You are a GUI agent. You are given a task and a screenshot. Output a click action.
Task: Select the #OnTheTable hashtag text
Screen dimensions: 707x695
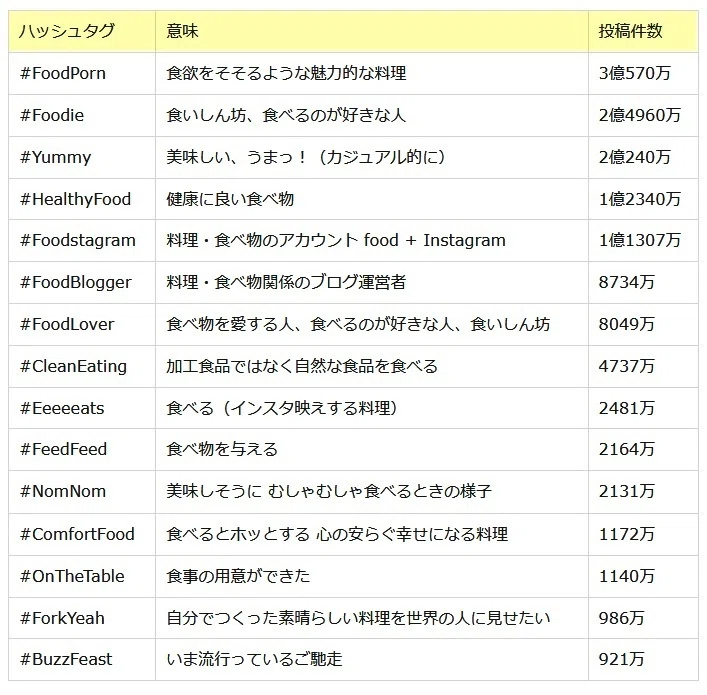72,576
